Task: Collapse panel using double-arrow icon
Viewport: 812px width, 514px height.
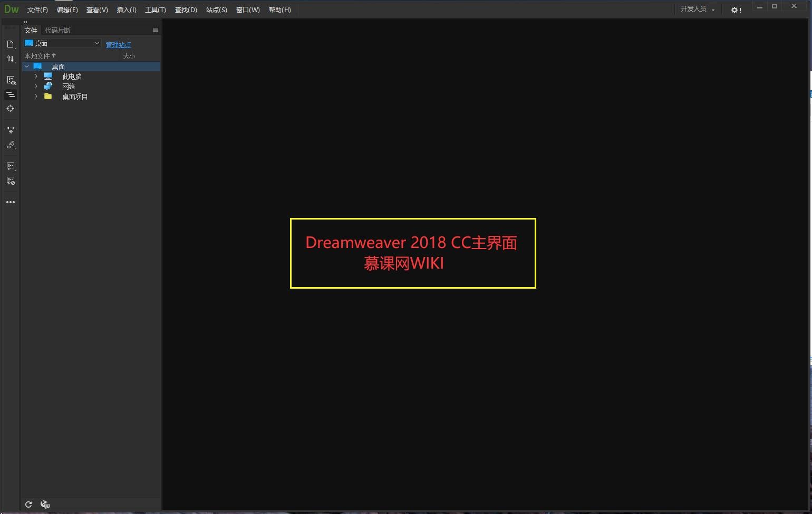Action: click(x=25, y=22)
